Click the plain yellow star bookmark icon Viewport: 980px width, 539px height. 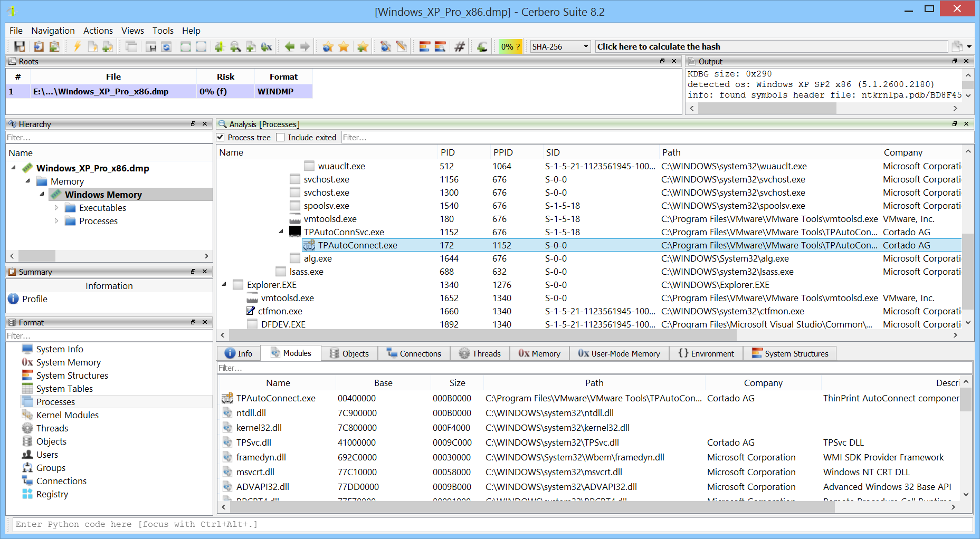tap(344, 46)
